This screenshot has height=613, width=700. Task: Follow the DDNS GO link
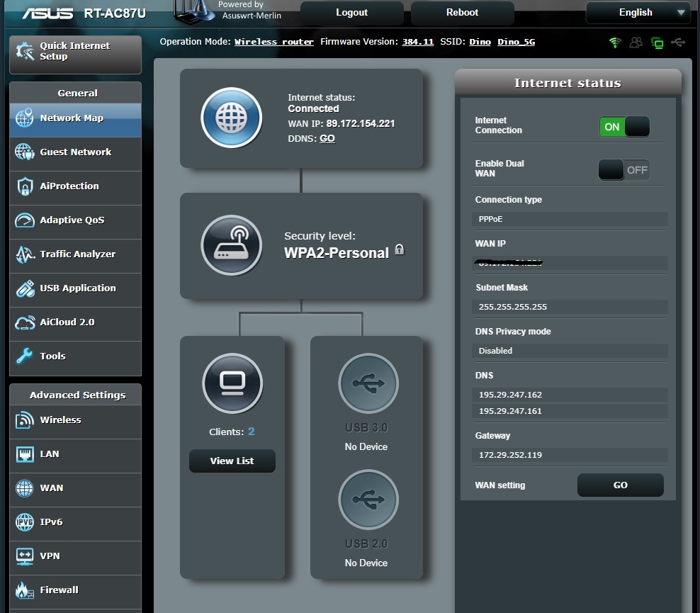(327, 138)
